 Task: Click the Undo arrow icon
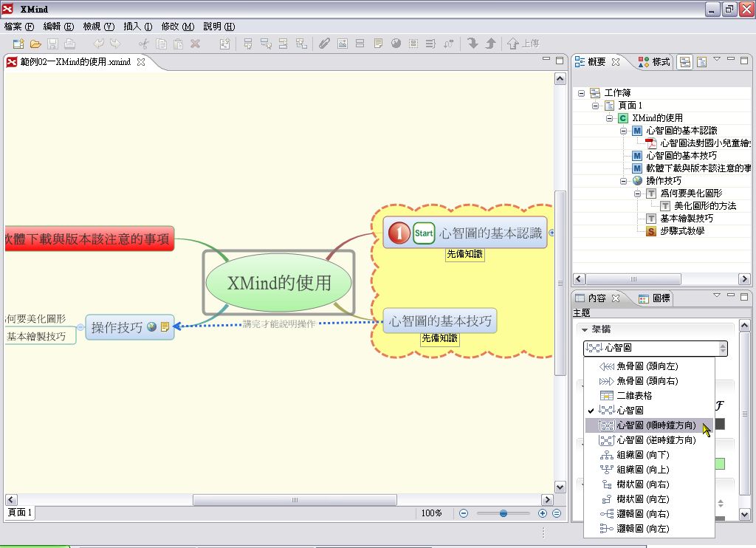pos(98,44)
